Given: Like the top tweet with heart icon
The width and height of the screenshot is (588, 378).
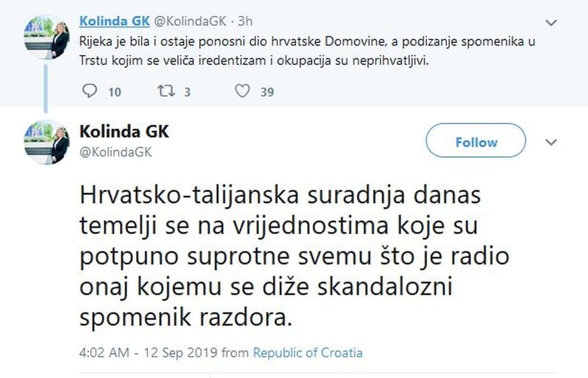Looking at the screenshot, I should tap(242, 91).
